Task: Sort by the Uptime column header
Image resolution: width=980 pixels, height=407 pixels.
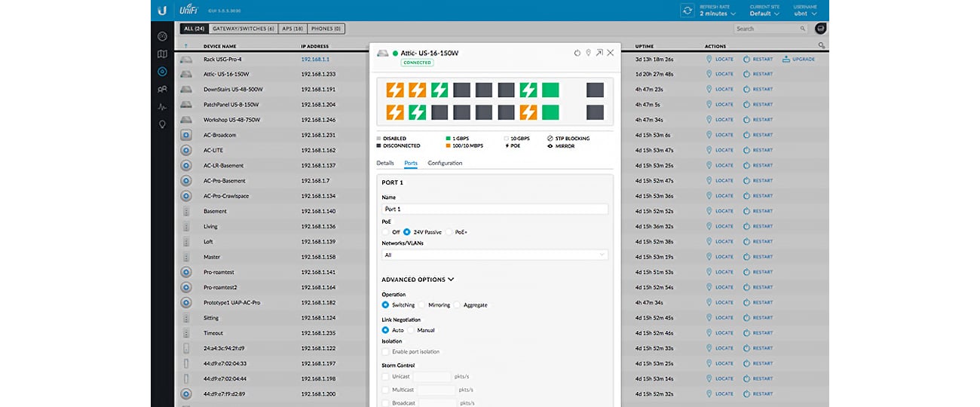Action: pos(645,46)
